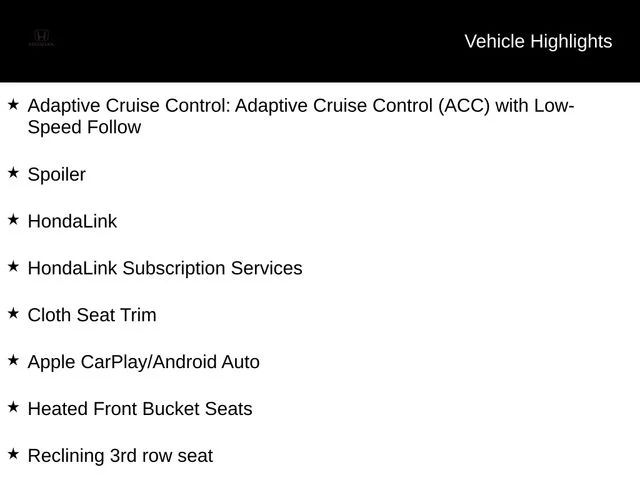Click the star next to Reclining 3rd row seat
640x480 pixels.
point(13,454)
